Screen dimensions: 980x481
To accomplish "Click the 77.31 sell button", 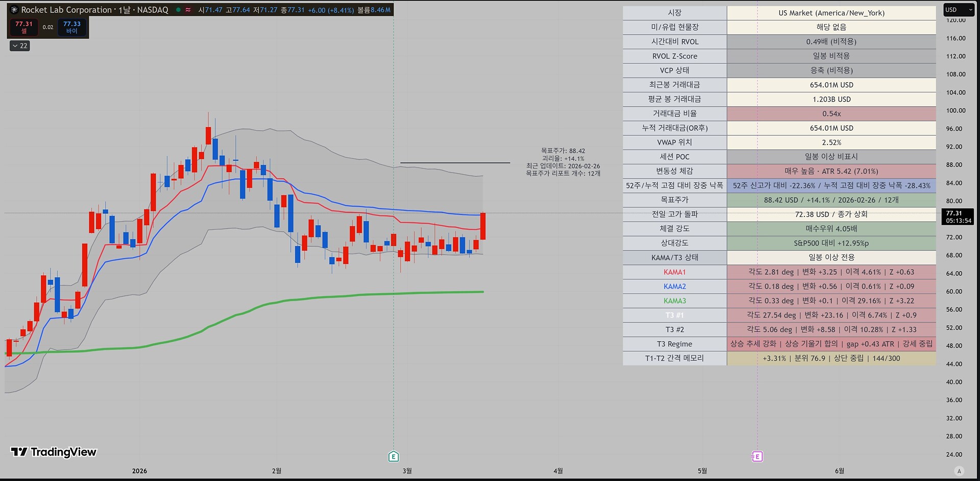I will tap(24, 27).
